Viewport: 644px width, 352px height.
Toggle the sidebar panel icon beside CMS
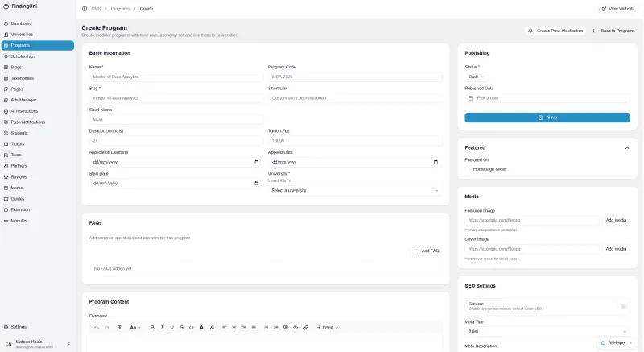coord(85,9)
